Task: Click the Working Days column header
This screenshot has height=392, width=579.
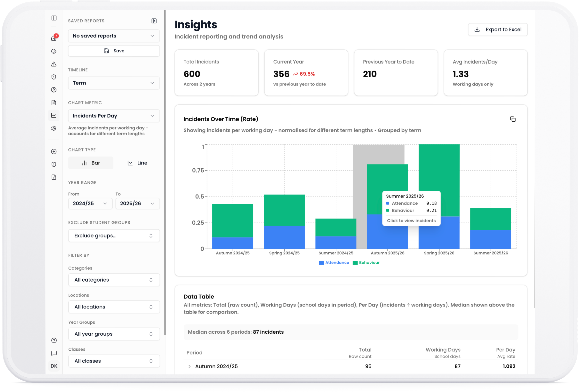Action: [443, 353]
